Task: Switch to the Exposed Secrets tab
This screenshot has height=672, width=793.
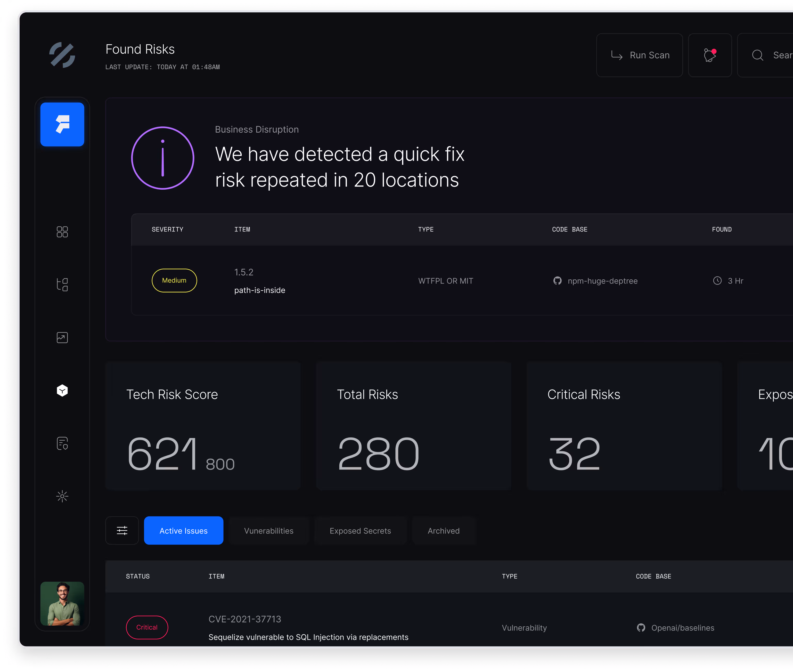Action: (360, 531)
